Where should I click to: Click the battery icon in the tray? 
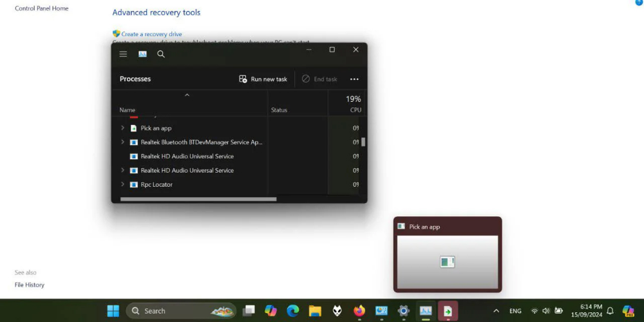pyautogui.click(x=558, y=311)
